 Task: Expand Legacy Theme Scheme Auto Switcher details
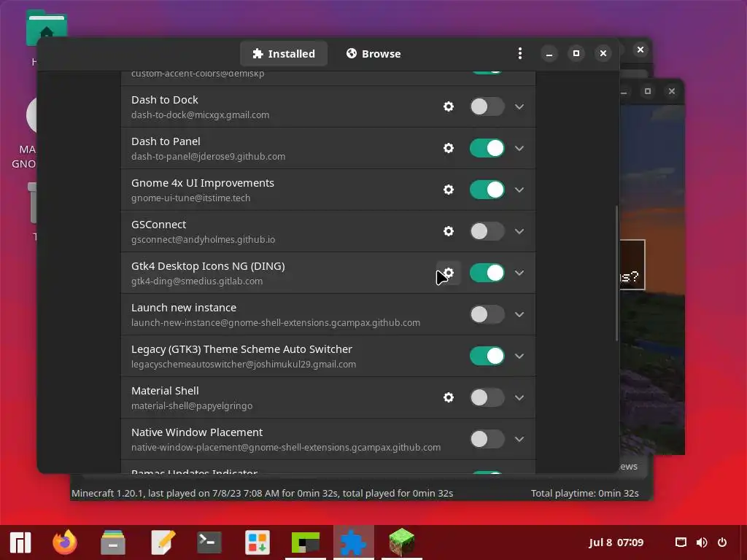(519, 356)
